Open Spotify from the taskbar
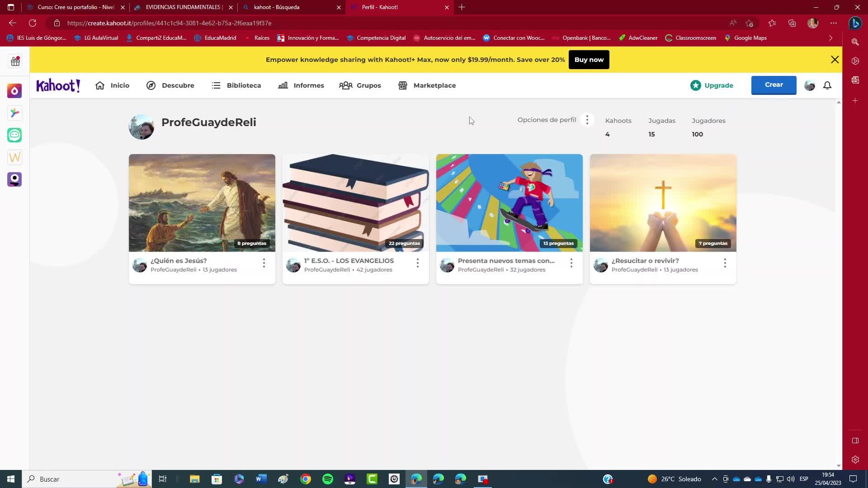 (x=328, y=479)
